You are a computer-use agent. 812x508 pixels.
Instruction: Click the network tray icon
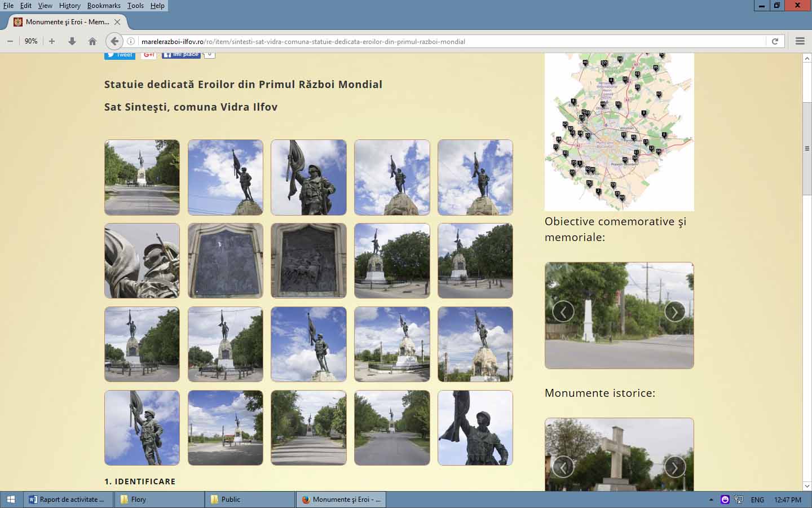[739, 500]
